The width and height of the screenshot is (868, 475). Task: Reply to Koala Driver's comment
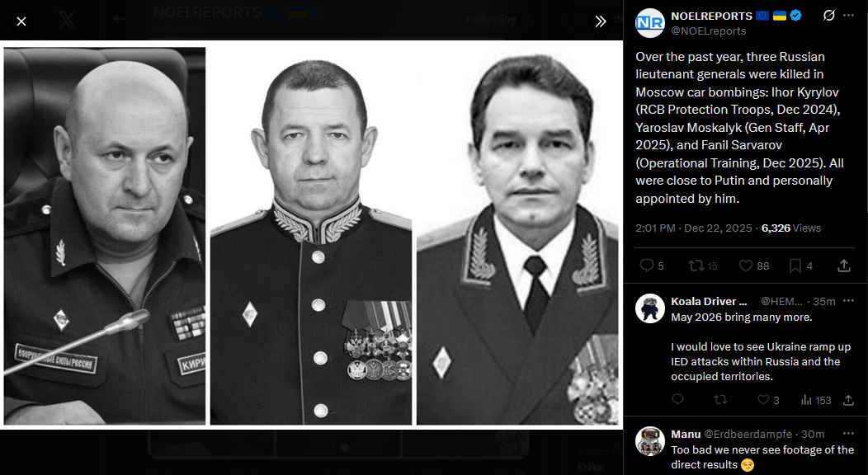(x=677, y=399)
